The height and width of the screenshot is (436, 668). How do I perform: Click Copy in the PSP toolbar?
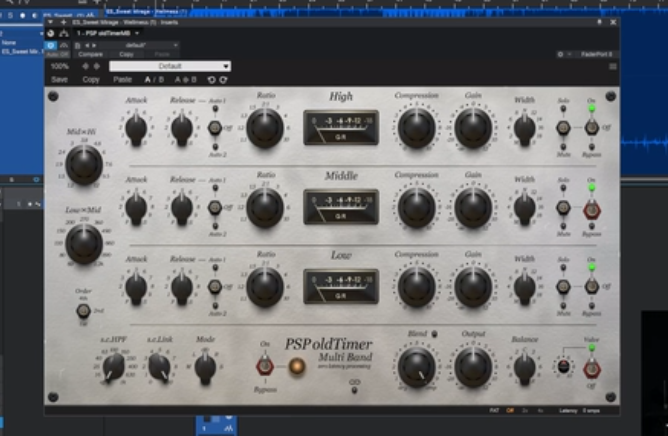(x=91, y=80)
